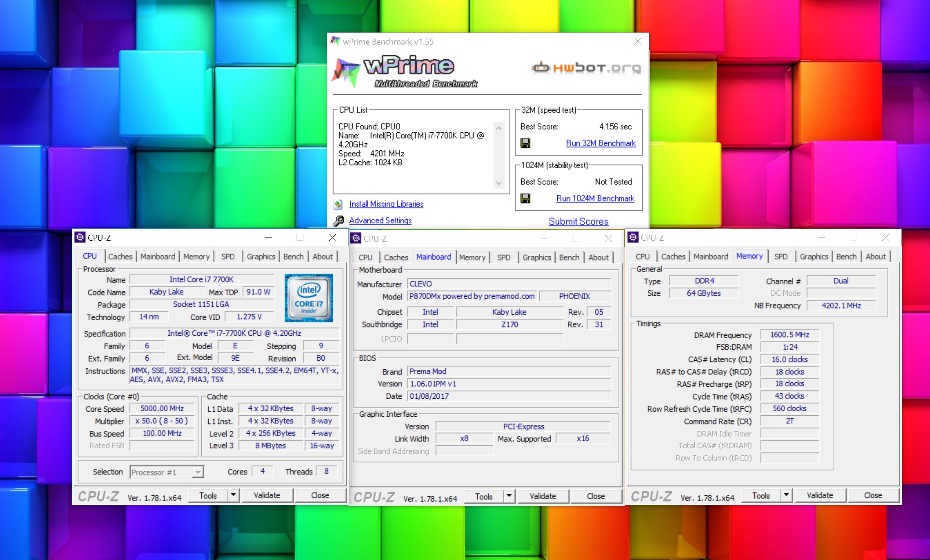Select the CPU tab in middle CPU-Z window
The width and height of the screenshot is (930, 560).
pyautogui.click(x=365, y=257)
